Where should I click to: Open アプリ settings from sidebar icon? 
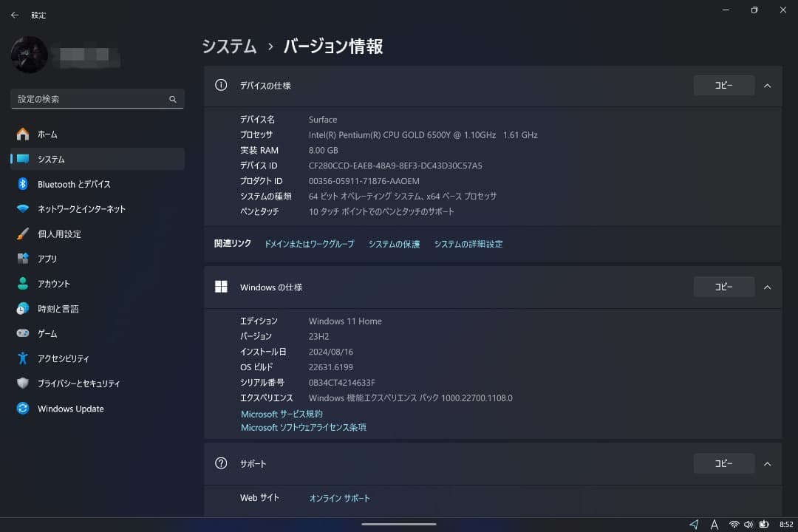[x=23, y=259]
